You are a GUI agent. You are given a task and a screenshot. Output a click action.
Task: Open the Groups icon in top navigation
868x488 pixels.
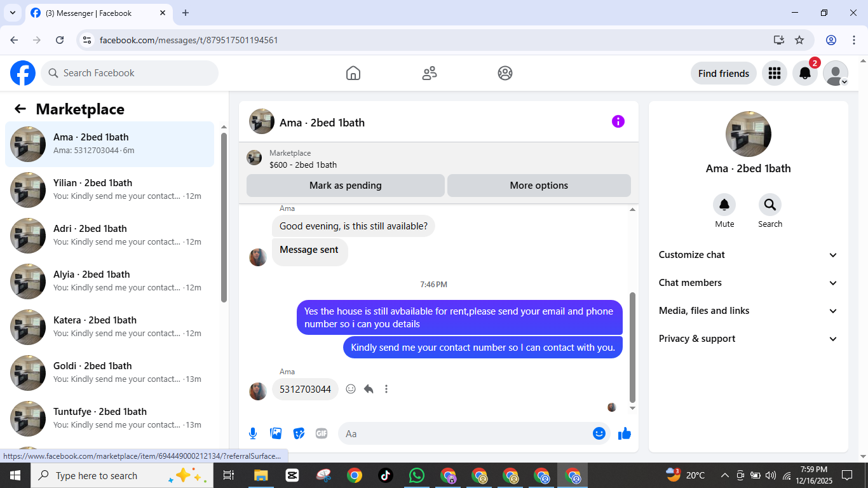tap(505, 73)
